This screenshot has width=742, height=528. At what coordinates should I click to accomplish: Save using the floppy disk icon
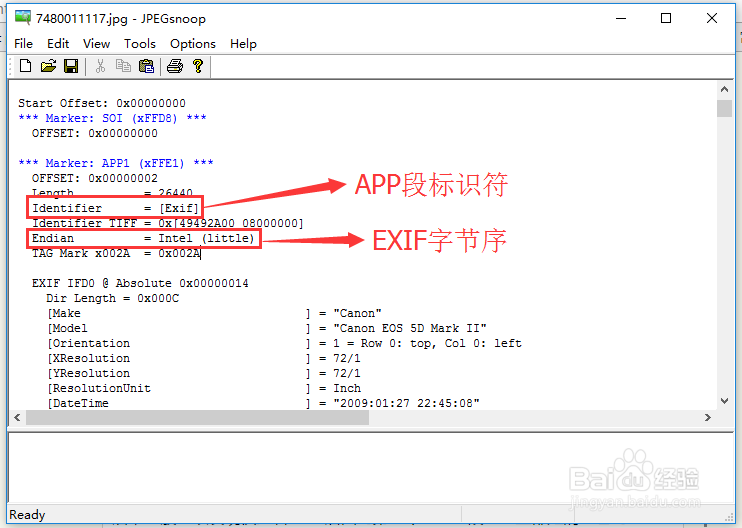click(71, 66)
